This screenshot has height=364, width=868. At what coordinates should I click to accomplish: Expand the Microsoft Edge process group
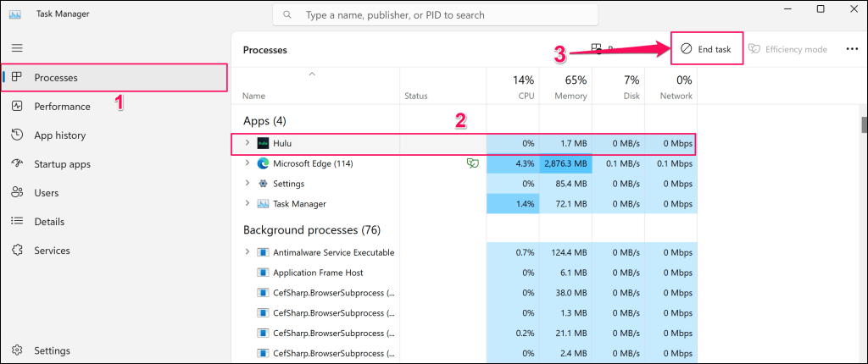click(x=247, y=163)
